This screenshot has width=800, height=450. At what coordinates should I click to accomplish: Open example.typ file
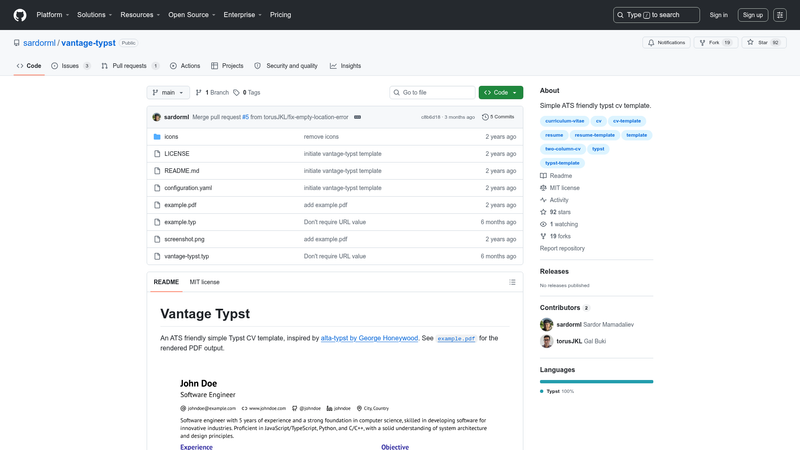pos(180,222)
